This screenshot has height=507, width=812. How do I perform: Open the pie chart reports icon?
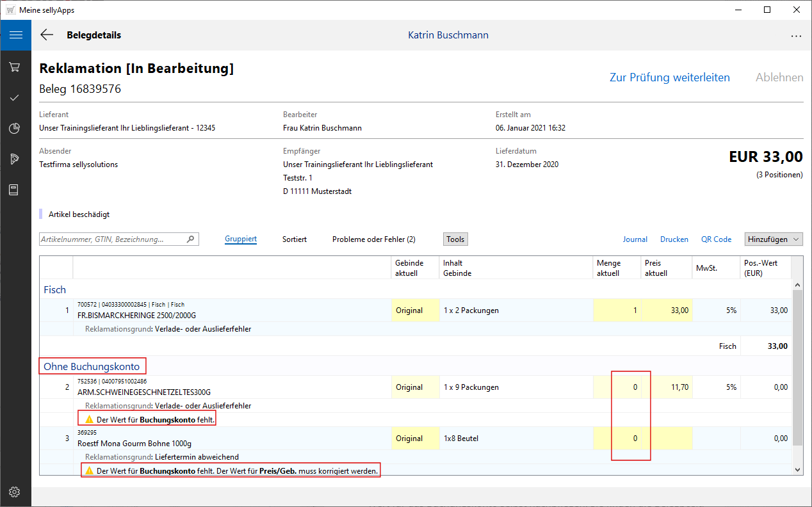click(x=15, y=128)
